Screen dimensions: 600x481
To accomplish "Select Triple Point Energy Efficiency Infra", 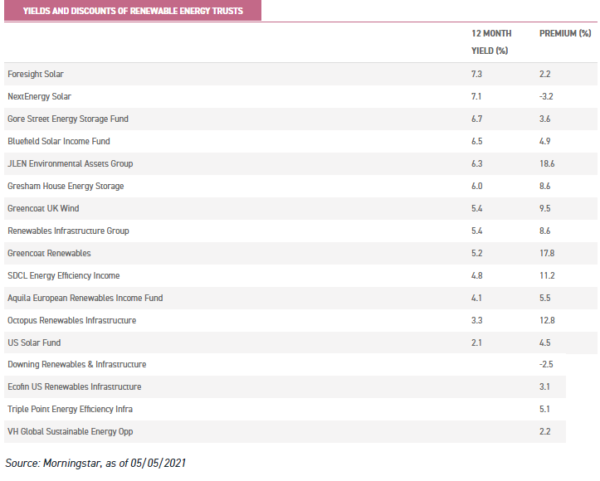I will pos(76,408).
